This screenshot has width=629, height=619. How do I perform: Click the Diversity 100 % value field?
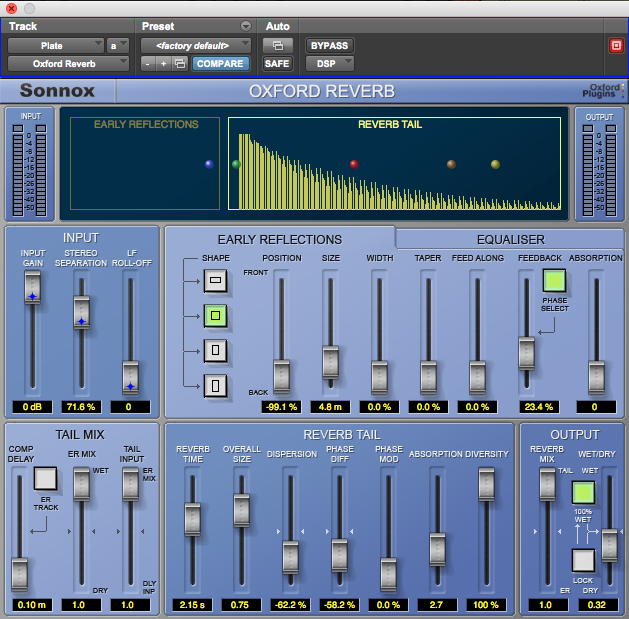point(486,605)
